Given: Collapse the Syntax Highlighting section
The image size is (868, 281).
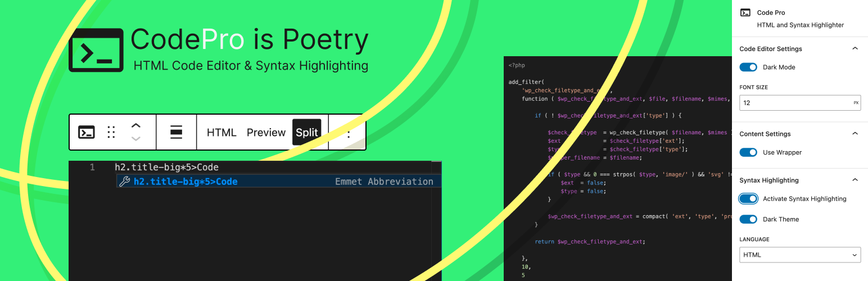Looking at the screenshot, I should (855, 180).
